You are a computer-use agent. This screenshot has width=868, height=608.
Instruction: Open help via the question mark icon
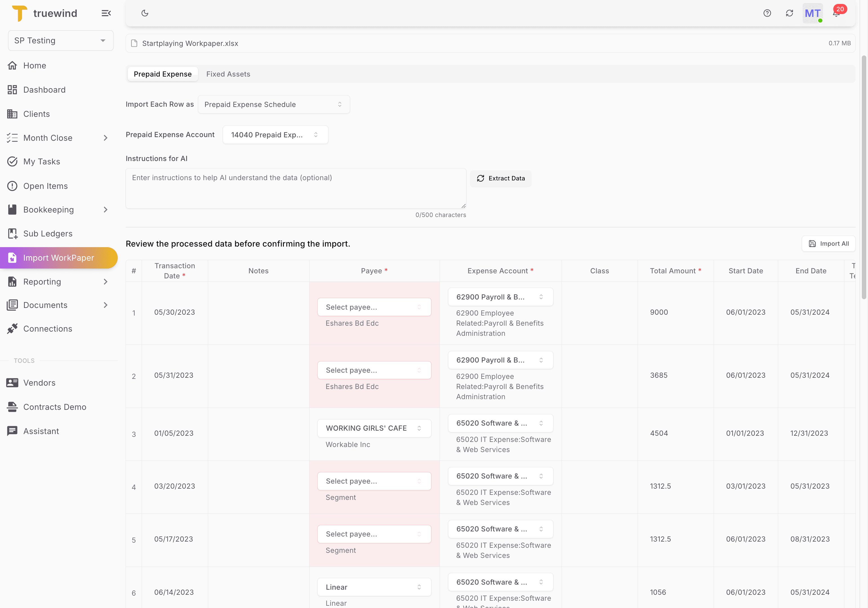767,13
